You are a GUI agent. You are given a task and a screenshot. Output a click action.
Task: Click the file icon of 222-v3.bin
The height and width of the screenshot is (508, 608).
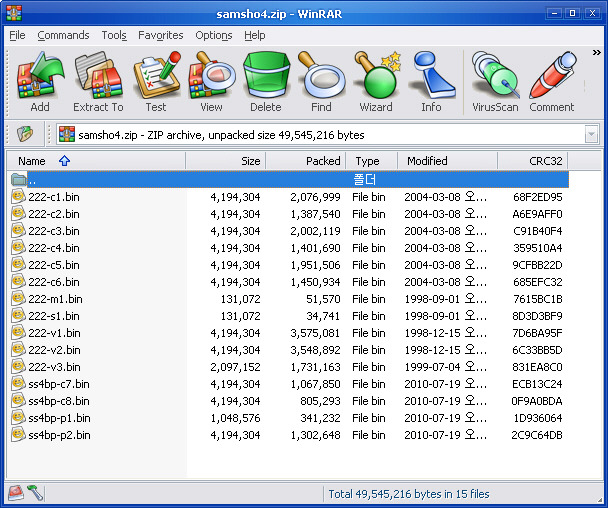click(18, 366)
